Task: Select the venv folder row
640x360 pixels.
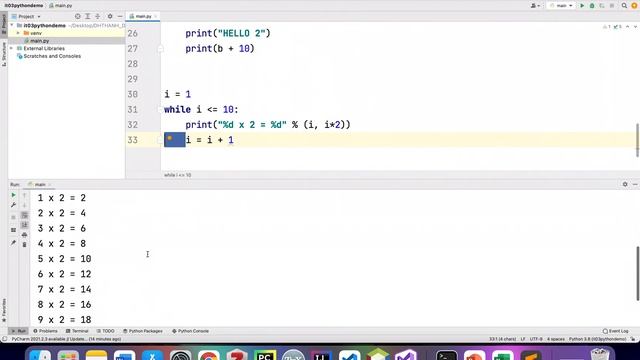Action: coord(66,33)
